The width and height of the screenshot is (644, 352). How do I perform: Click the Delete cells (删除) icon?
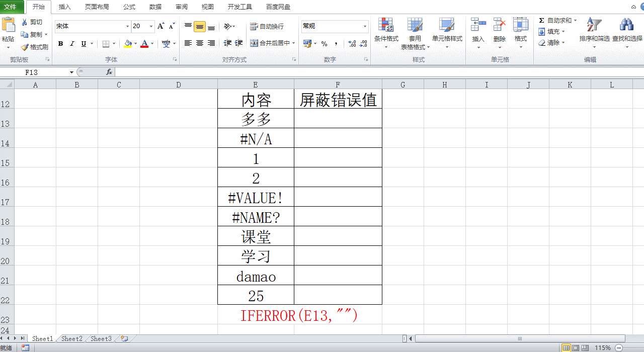[x=499, y=25]
